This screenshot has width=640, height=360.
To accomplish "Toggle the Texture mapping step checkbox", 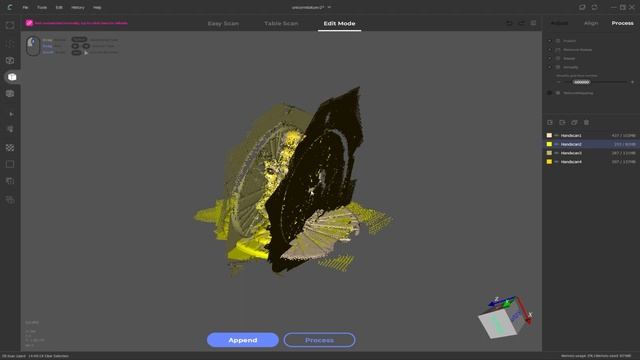I will (x=558, y=93).
